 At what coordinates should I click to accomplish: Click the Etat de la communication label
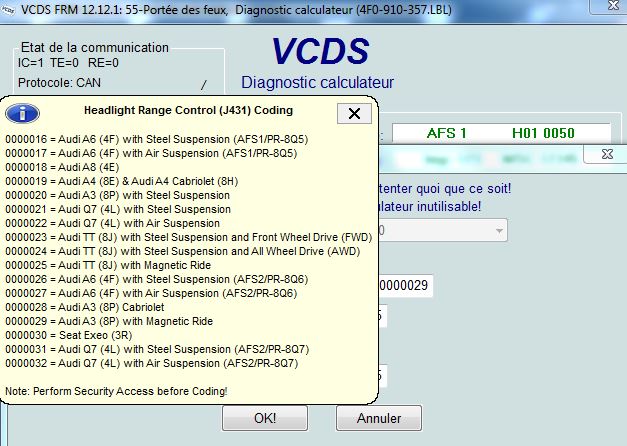click(95, 48)
